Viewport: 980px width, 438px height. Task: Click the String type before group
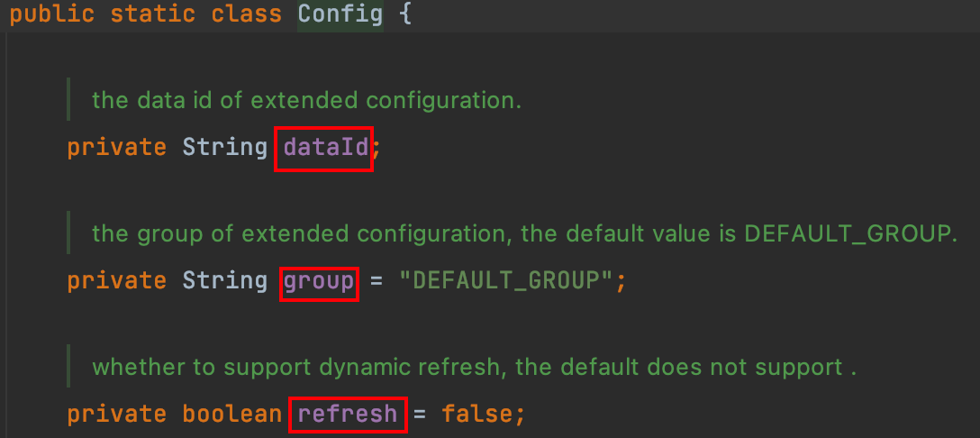click(224, 281)
